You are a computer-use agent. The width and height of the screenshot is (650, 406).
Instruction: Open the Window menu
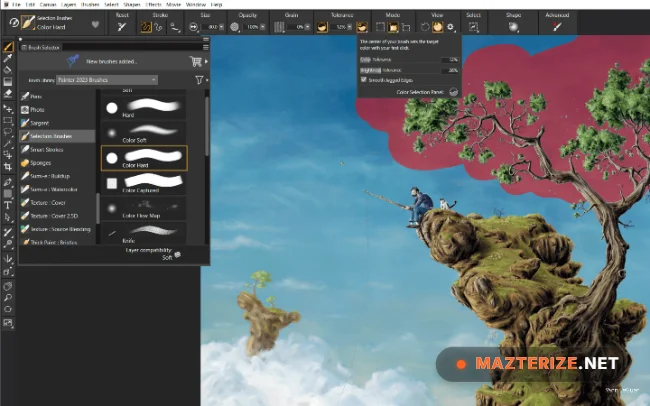point(196,5)
